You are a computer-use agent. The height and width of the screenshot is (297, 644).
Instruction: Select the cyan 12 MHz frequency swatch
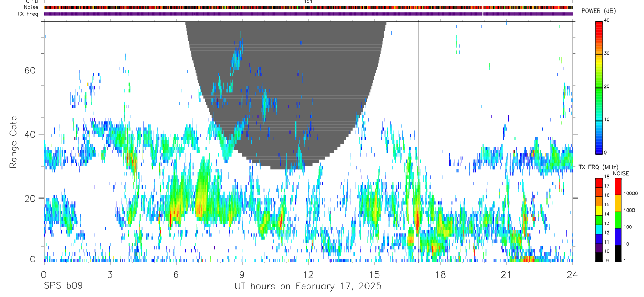pos(599,229)
